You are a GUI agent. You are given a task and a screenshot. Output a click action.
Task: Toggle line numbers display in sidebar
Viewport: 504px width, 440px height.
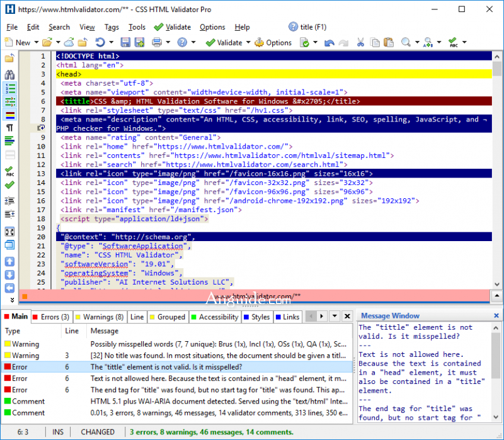[10, 88]
